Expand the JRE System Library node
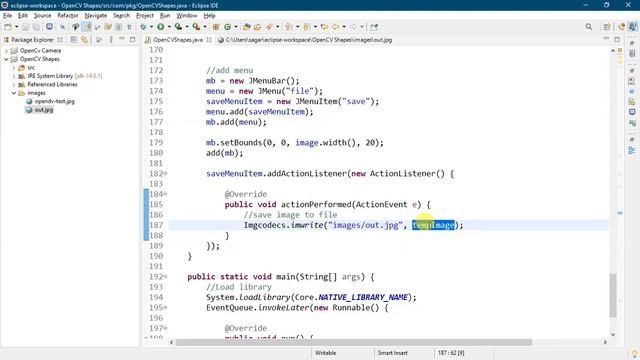 [x=13, y=76]
